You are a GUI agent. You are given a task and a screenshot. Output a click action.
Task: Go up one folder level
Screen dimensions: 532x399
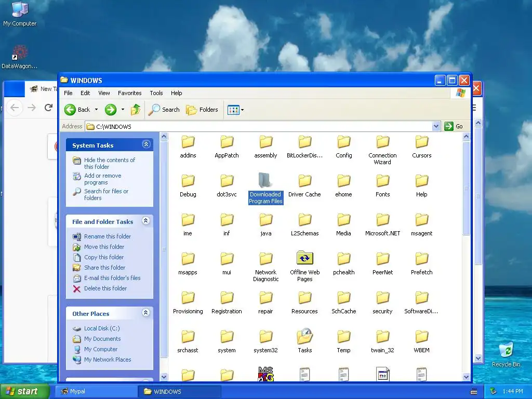pyautogui.click(x=136, y=110)
